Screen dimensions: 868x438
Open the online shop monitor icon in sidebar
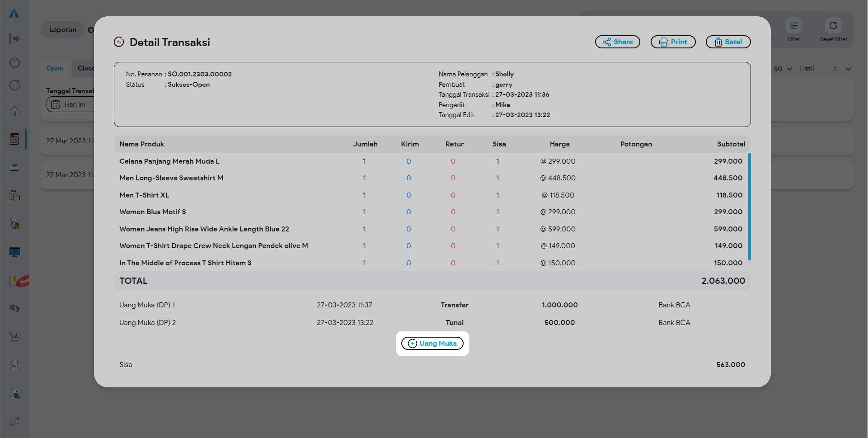click(14, 252)
